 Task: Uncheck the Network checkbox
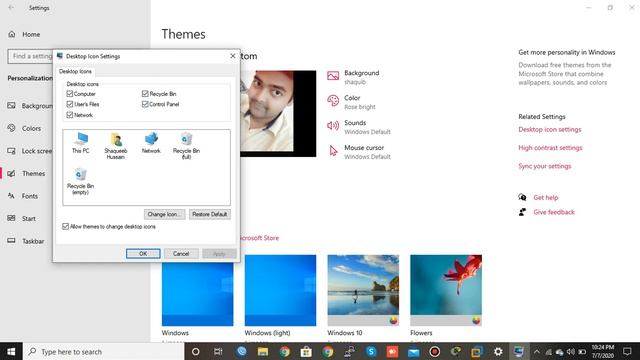70,115
